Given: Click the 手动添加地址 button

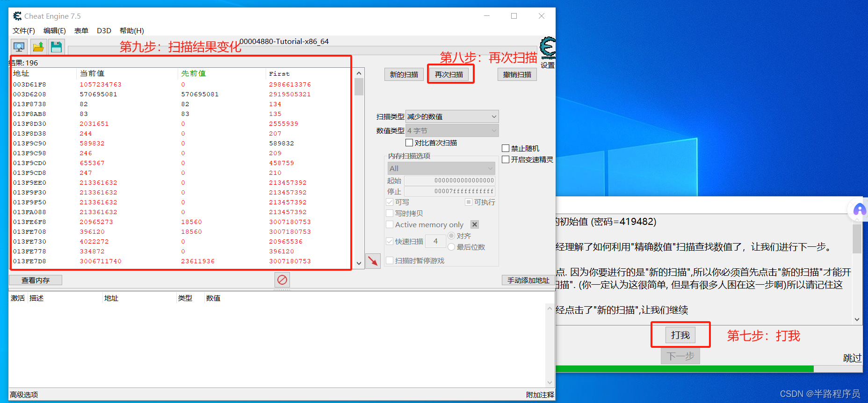Looking at the screenshot, I should click(x=528, y=280).
